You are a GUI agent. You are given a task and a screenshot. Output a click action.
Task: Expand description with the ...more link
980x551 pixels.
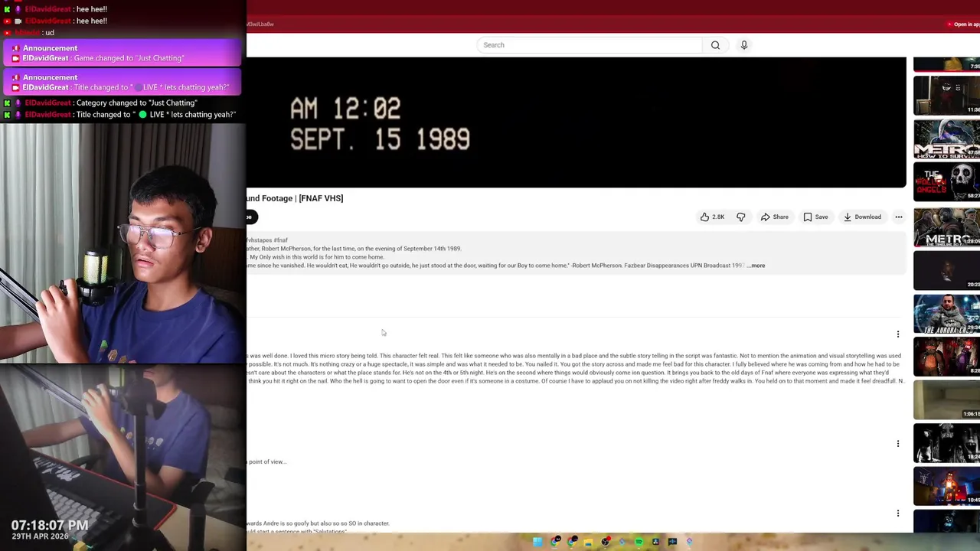[756, 266]
